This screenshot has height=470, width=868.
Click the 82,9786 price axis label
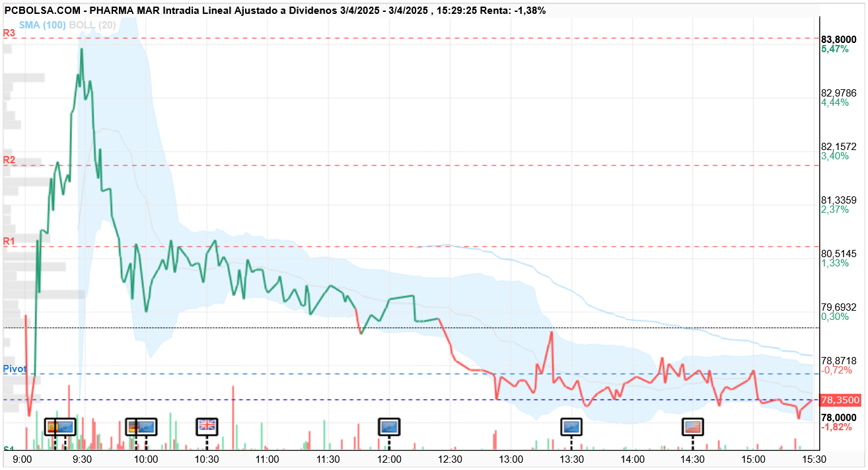tap(838, 92)
